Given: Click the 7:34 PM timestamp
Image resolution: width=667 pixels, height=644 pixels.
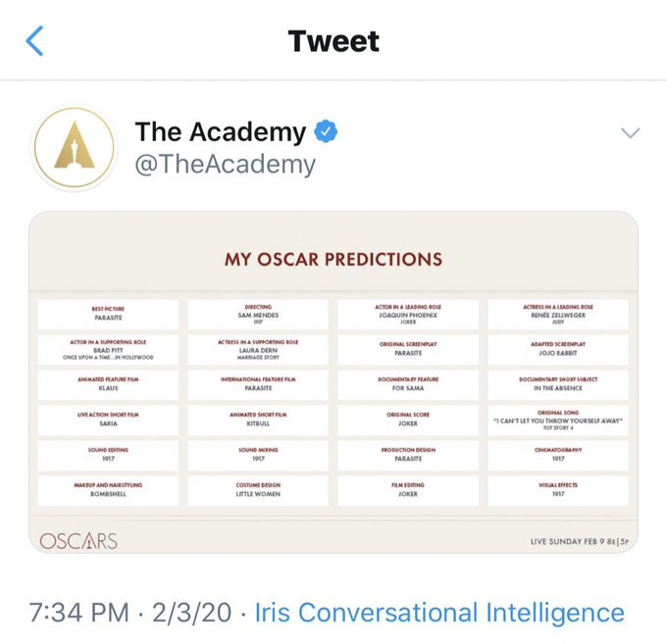Looking at the screenshot, I should point(79,613).
